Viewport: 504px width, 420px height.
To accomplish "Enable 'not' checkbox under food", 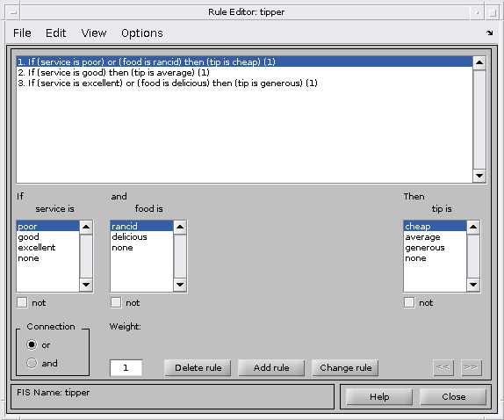I will [x=116, y=302].
